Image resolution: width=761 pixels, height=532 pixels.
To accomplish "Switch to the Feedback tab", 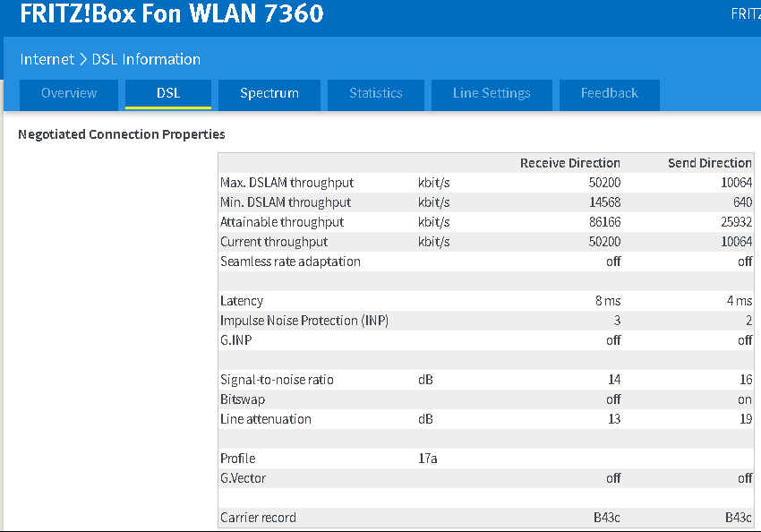I will pyautogui.click(x=610, y=93).
